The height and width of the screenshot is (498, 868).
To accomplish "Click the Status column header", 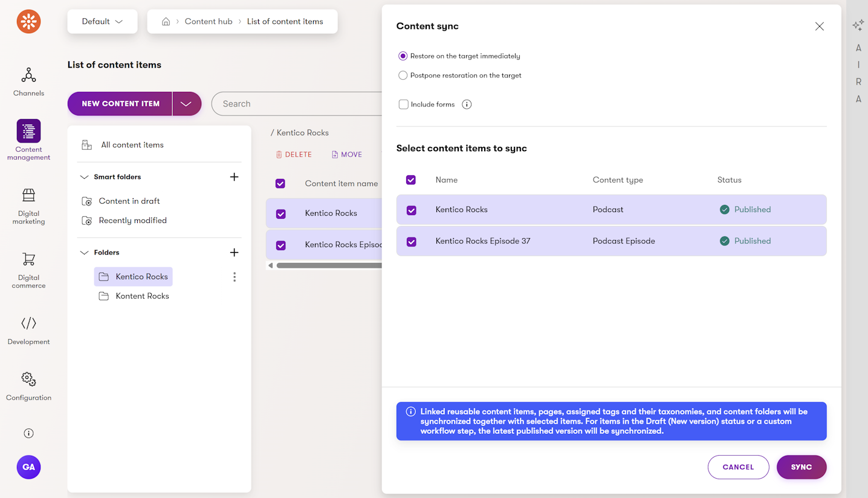I will pos(730,180).
